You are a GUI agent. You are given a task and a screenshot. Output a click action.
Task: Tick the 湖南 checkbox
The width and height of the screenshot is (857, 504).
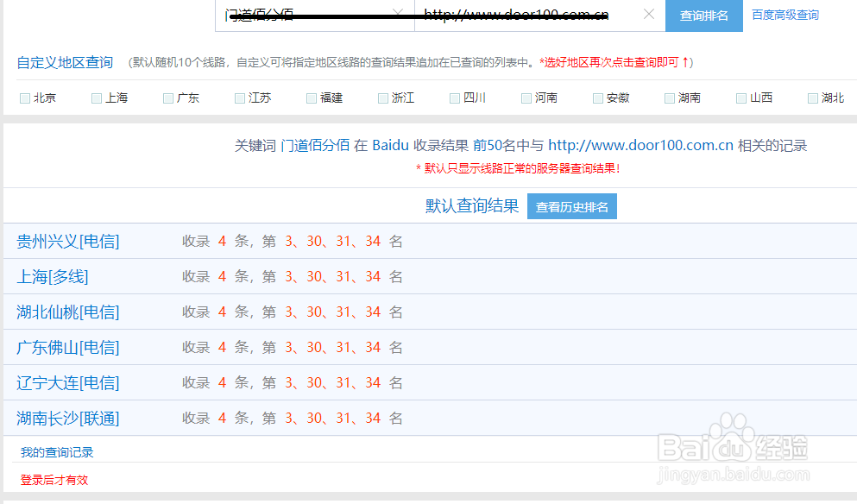pyautogui.click(x=669, y=98)
